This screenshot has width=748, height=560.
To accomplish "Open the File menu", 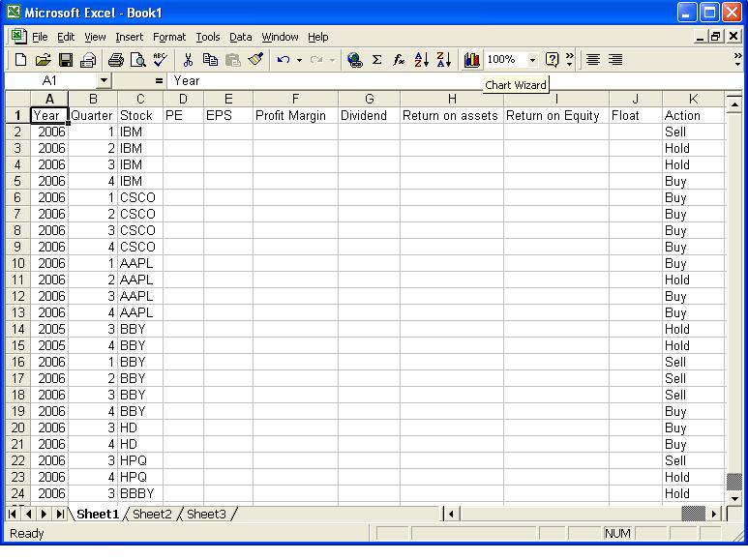I will pyautogui.click(x=40, y=37).
